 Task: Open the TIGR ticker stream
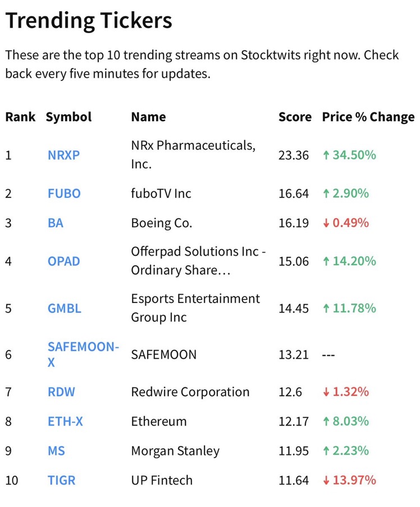pos(62,480)
